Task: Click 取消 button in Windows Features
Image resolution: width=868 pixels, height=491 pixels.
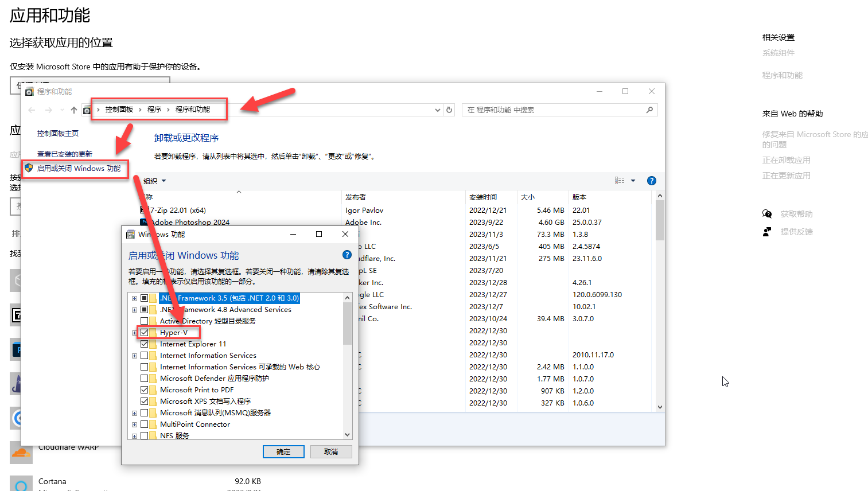Action: pos(331,452)
